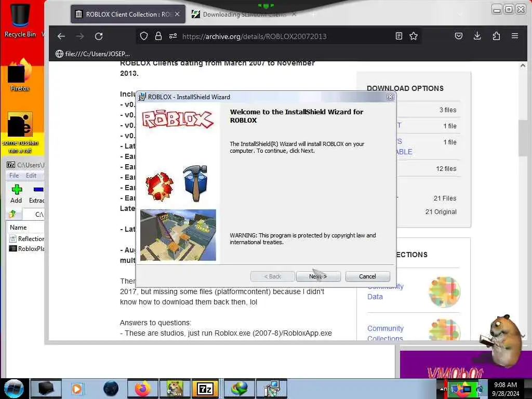Close the InstallShield Wizard with X icon

[390, 97]
